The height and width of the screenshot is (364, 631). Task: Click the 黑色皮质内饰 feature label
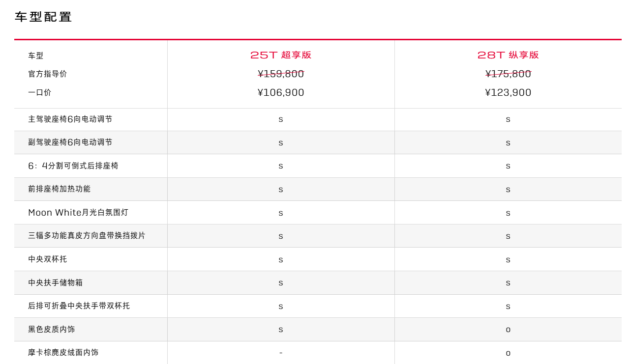coord(52,329)
